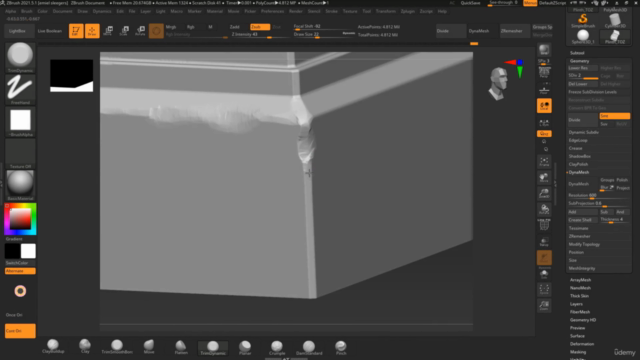This screenshot has width=640, height=360.
Task: Expand the Dynamic Subdiv section
Action: point(584,132)
